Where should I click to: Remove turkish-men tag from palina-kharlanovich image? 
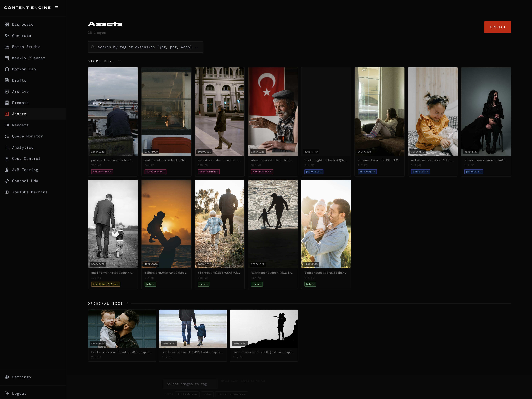111,172
